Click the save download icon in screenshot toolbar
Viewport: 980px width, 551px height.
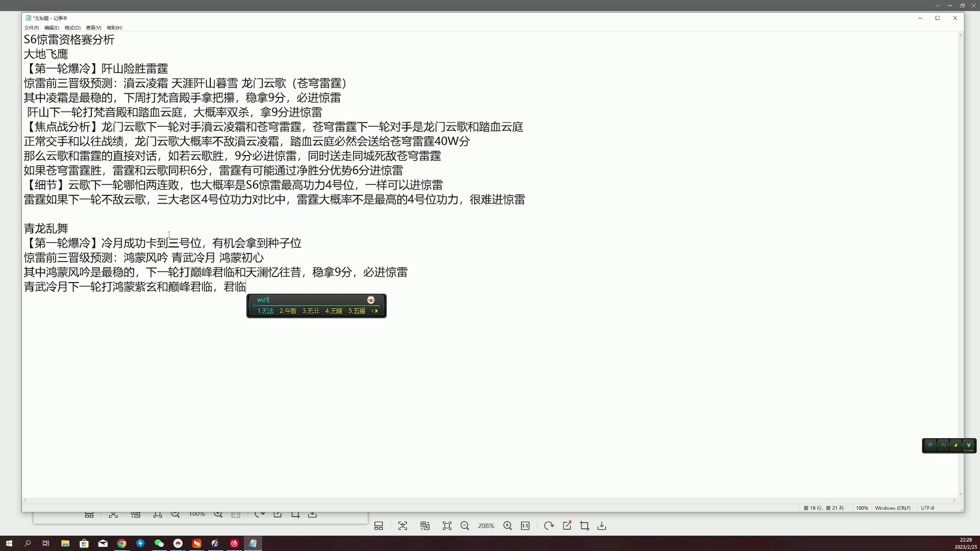(x=602, y=525)
